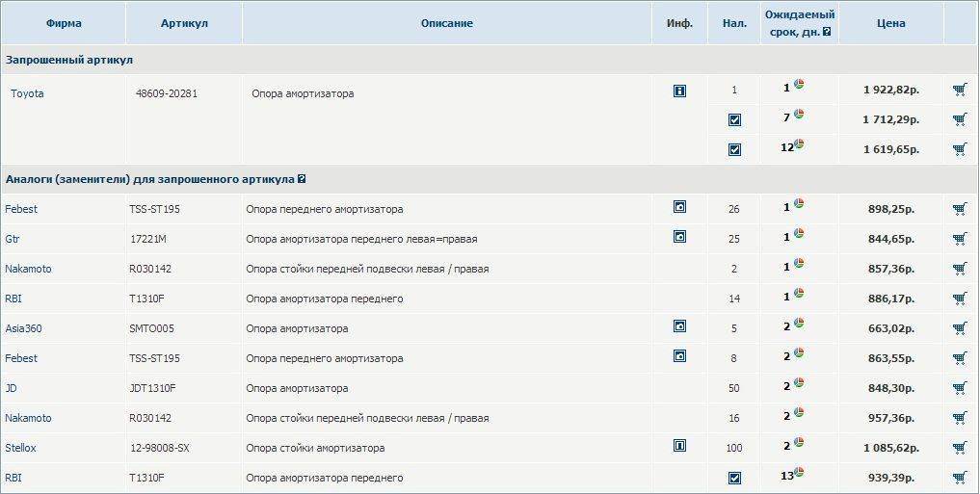Viewport: 980px width, 494px height.
Task: Sort by the "Цена" column header
Action: (x=891, y=23)
